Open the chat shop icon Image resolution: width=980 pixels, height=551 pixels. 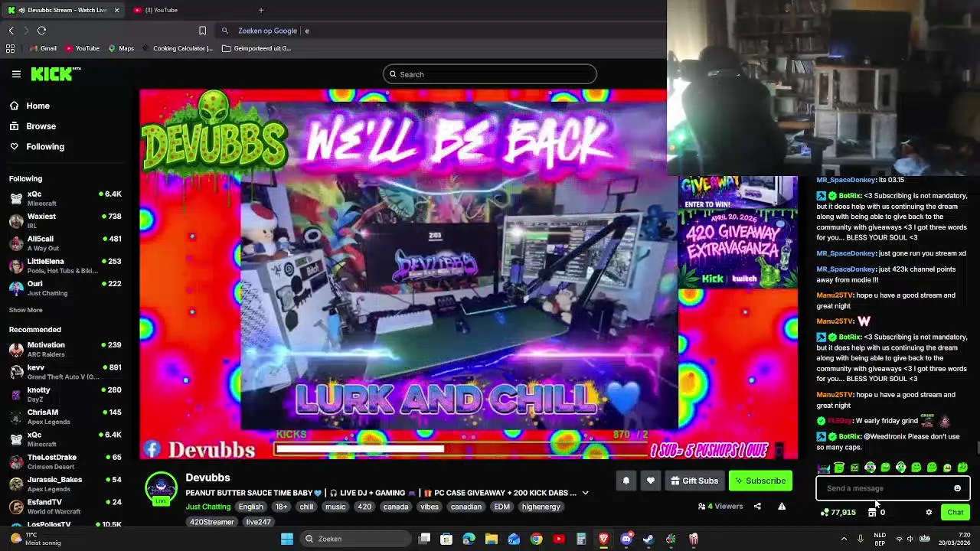(872, 512)
